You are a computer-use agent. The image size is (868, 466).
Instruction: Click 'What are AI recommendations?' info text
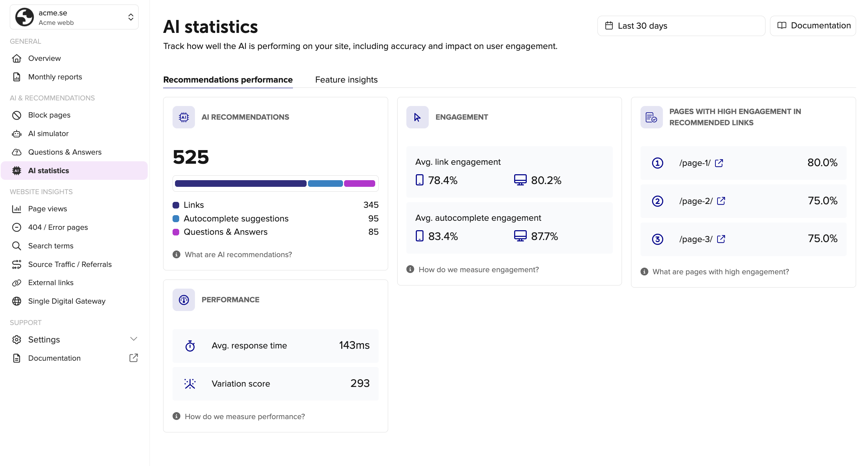[238, 254]
